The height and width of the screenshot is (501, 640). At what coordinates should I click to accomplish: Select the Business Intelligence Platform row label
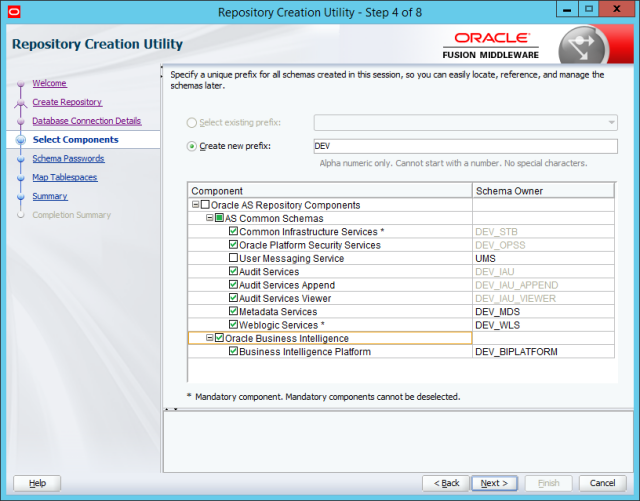(x=305, y=352)
